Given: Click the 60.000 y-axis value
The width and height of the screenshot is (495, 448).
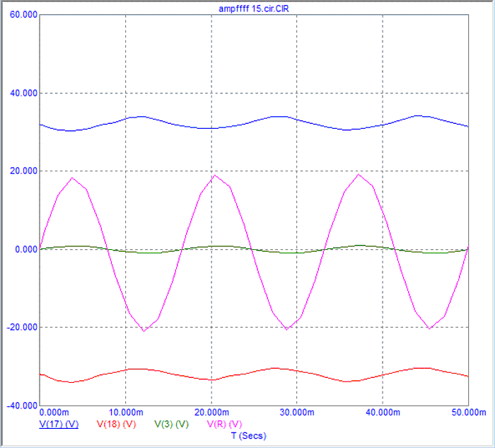Looking at the screenshot, I should 23,15.
